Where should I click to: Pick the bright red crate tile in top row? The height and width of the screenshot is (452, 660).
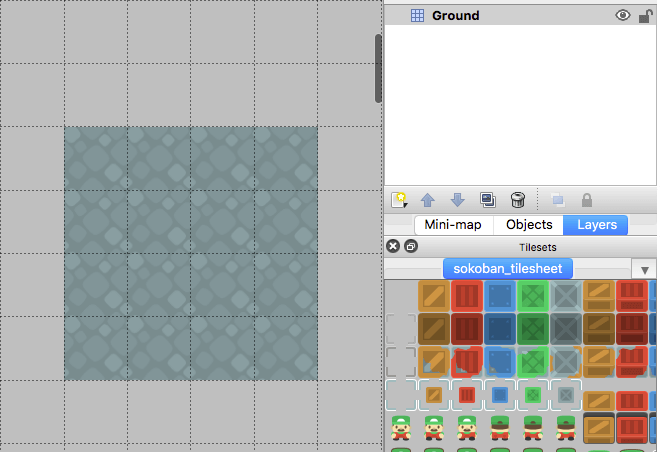(467, 296)
